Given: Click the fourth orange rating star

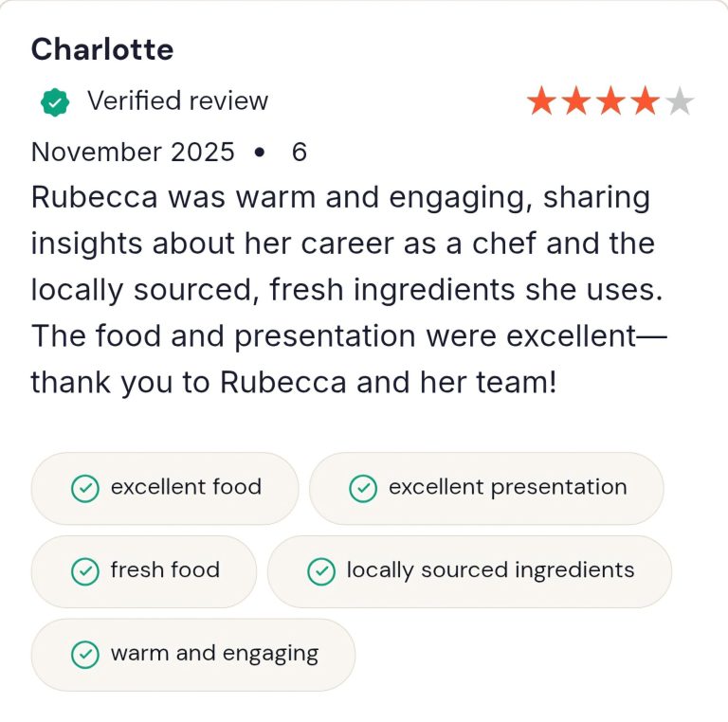Looking at the screenshot, I should [646, 101].
